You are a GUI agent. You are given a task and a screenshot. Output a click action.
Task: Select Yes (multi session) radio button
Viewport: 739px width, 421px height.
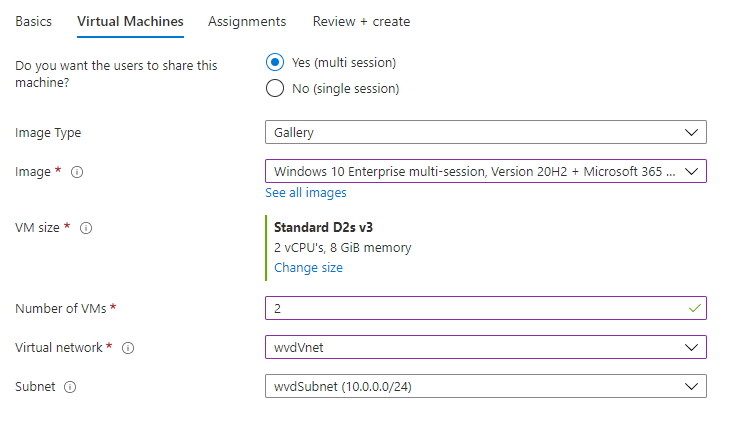[275, 62]
